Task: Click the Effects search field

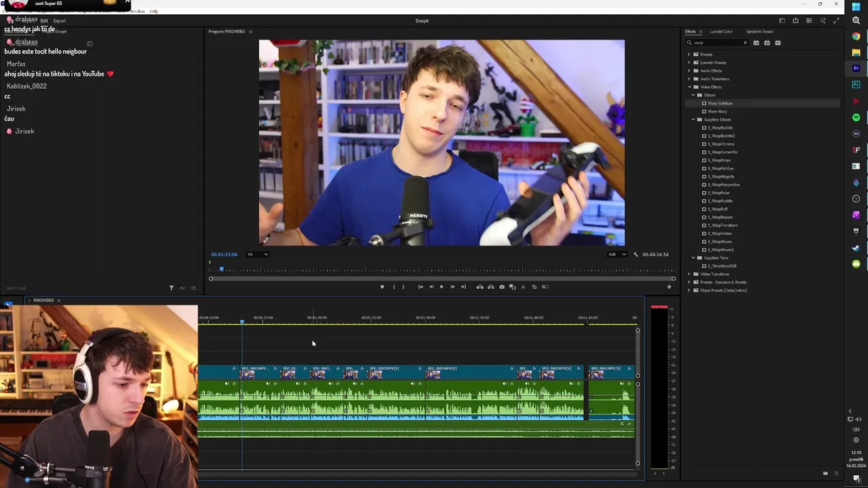Action: pos(716,43)
